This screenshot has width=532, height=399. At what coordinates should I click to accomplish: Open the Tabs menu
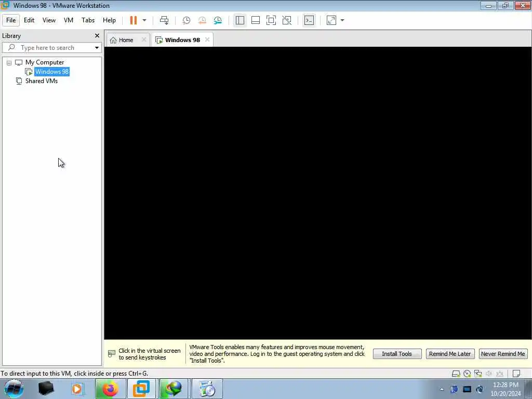tap(88, 20)
